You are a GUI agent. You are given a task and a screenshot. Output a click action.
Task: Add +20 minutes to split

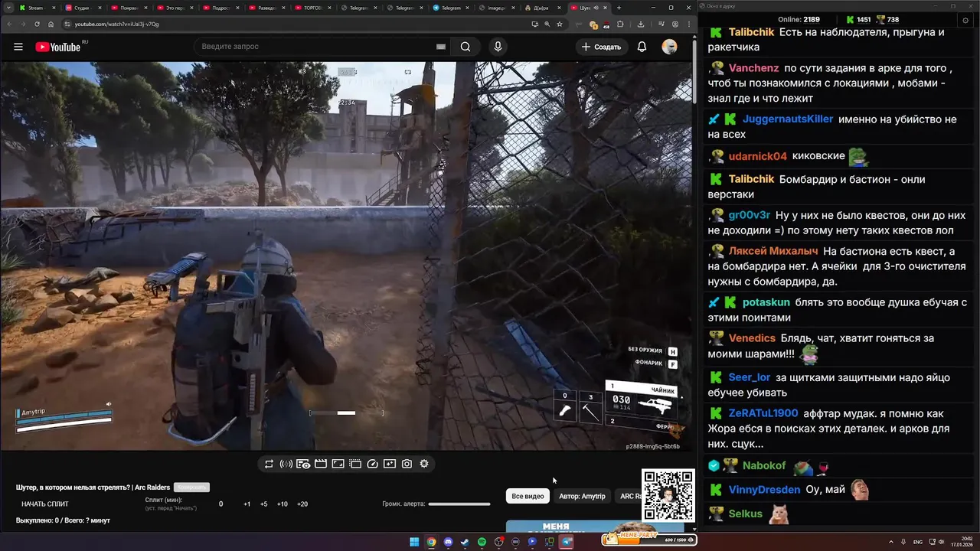coord(302,504)
